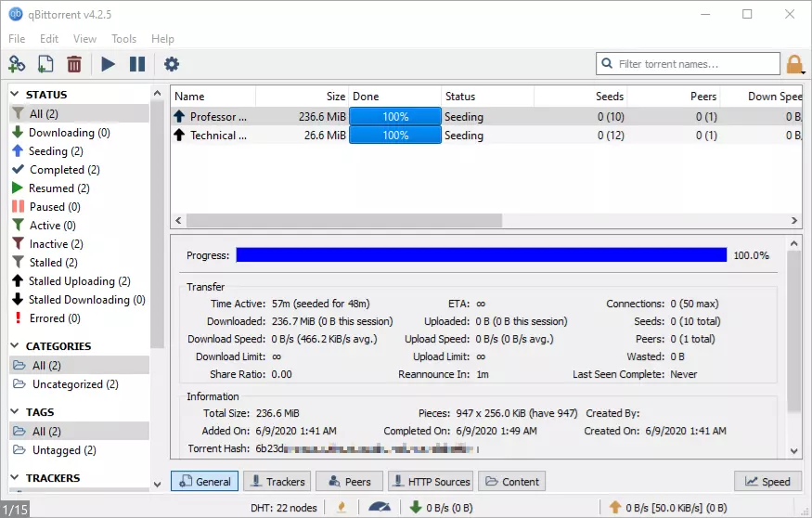Select the Stalled (2) filter
Viewport: 812px width, 518px height.
pos(79,263)
